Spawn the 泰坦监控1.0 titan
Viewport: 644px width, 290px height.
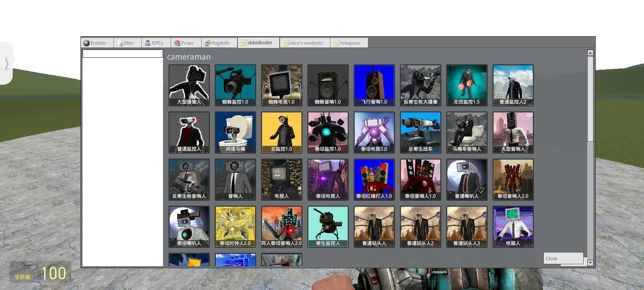(x=328, y=133)
